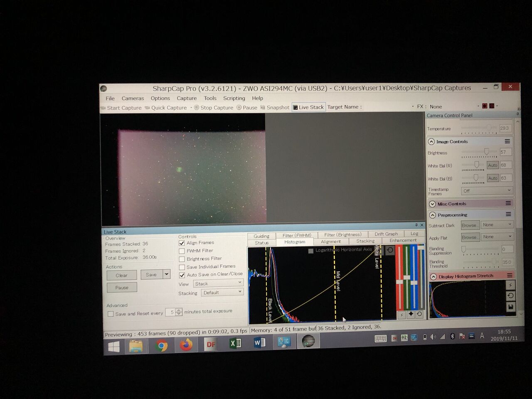Toggle Logarithmic Horizontal Axis checkbox
532x399 pixels.
(x=310, y=251)
